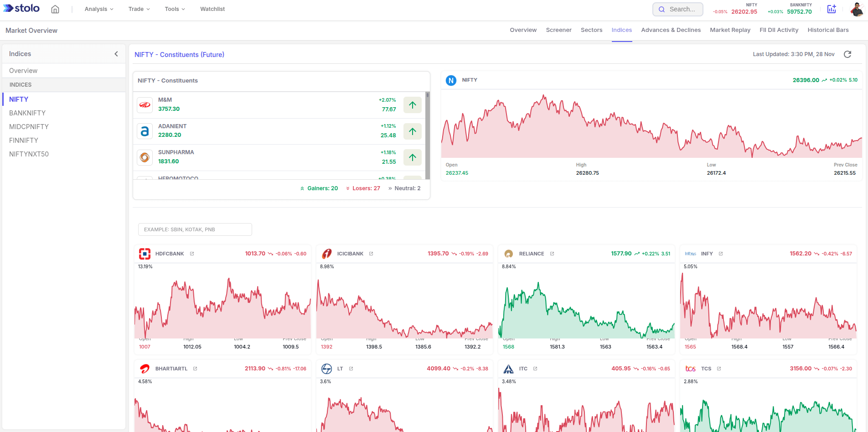Click the up arrow button for M&M
The height and width of the screenshot is (432, 868).
412,105
